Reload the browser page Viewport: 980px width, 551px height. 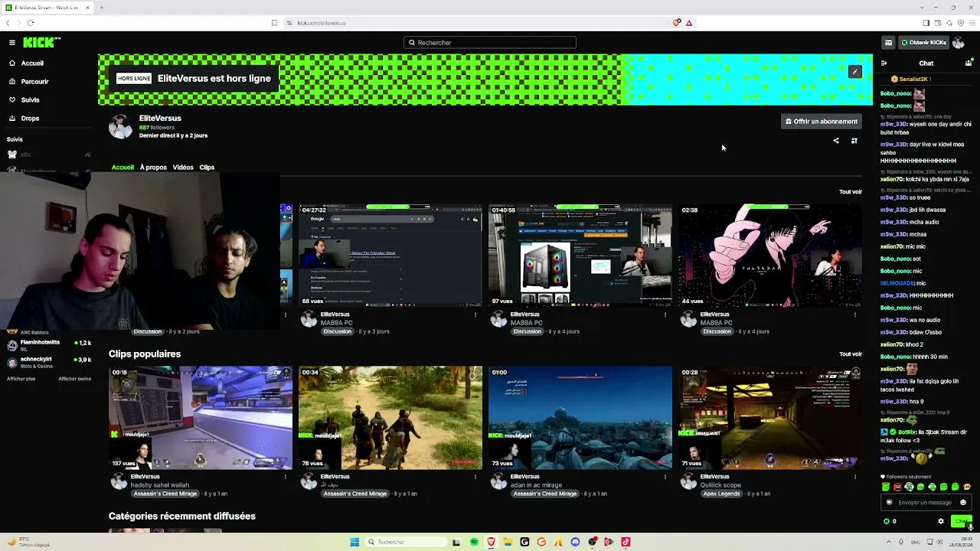tap(31, 23)
